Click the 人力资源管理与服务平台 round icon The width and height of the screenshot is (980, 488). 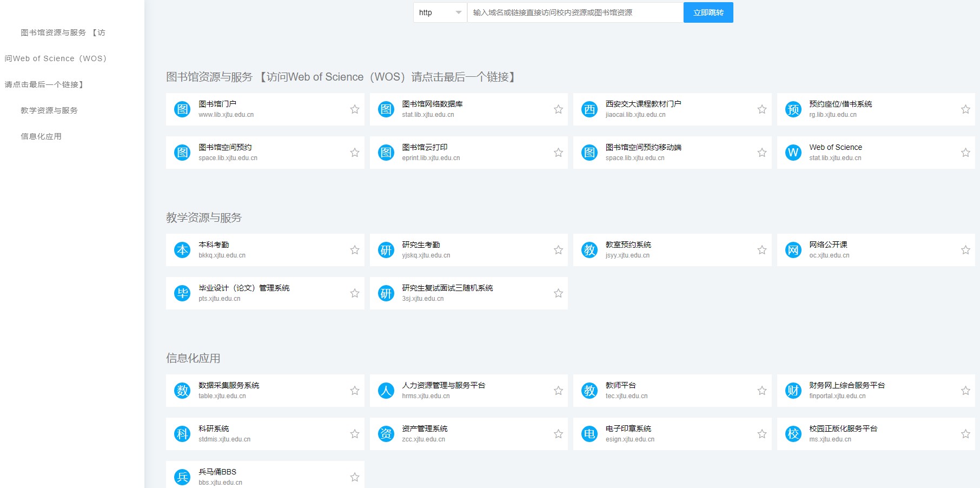(x=386, y=391)
